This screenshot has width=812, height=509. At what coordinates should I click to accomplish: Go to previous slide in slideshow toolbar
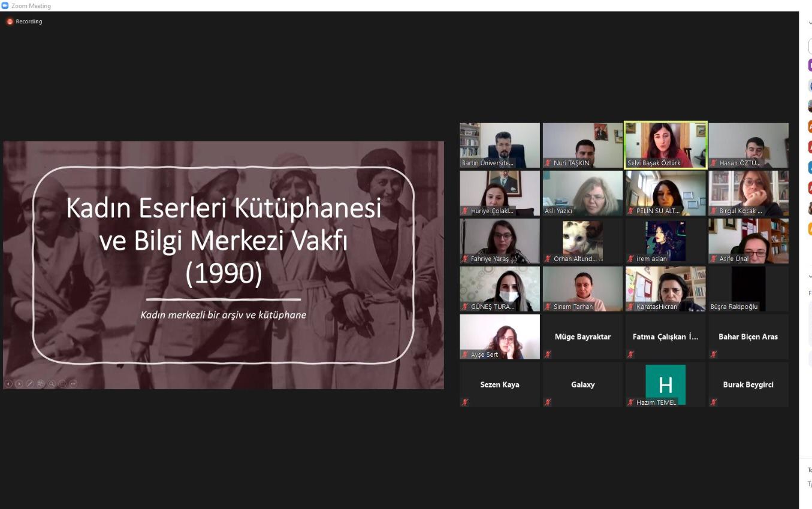pyautogui.click(x=8, y=384)
